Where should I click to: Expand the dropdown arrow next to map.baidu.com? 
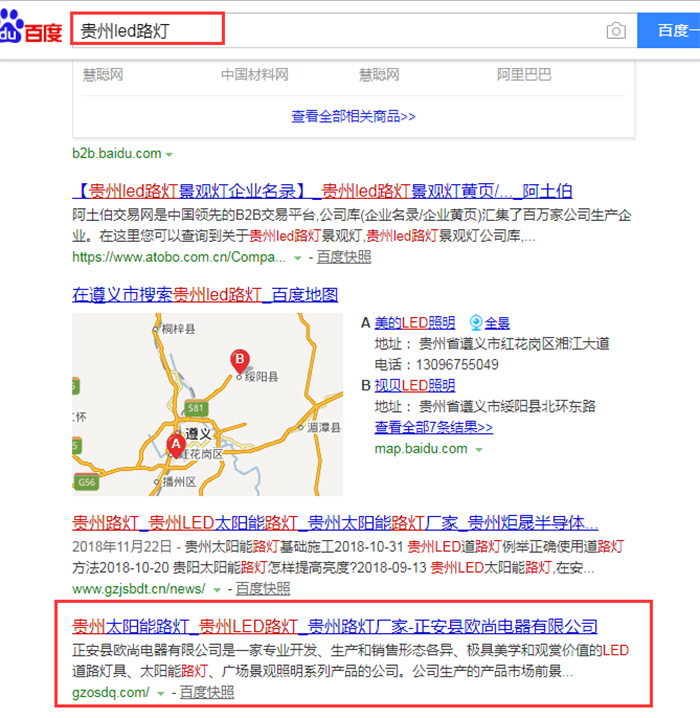[479, 450]
